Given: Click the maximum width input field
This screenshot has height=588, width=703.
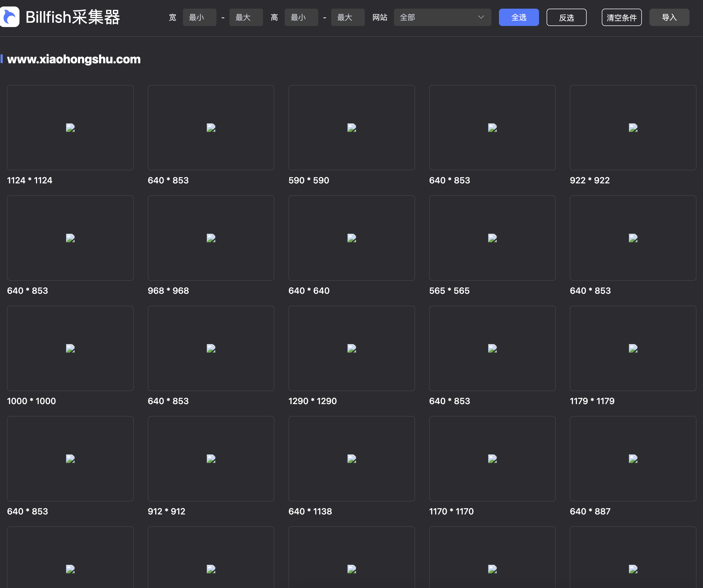Looking at the screenshot, I should (x=246, y=17).
